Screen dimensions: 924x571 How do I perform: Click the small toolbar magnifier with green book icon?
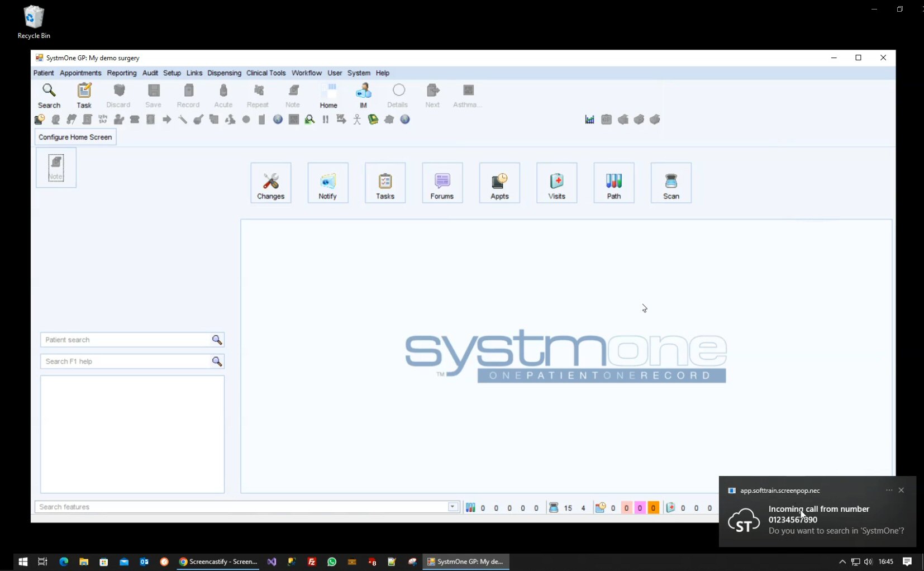coord(309,120)
